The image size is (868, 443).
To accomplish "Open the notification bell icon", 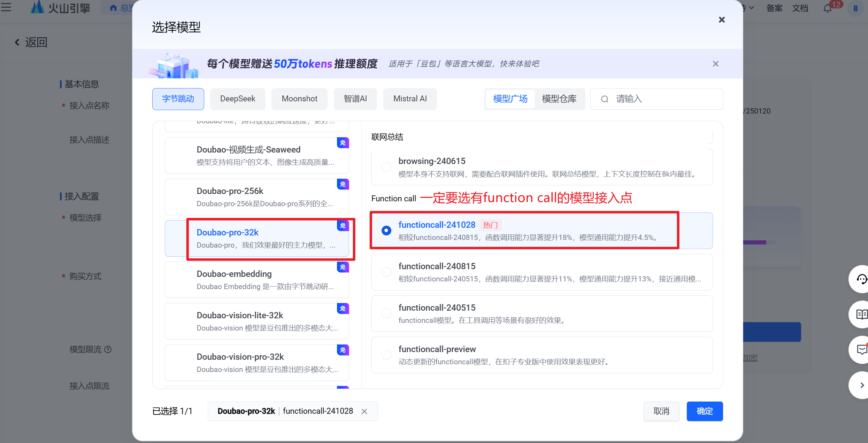I will click(827, 8).
